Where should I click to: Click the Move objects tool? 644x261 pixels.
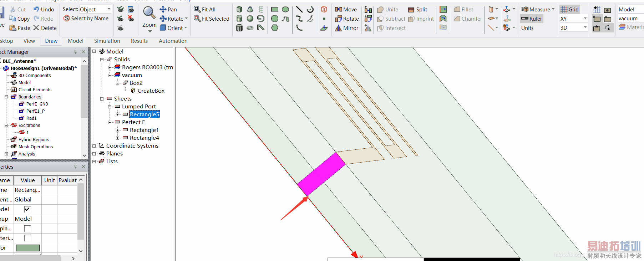pyautogui.click(x=346, y=9)
